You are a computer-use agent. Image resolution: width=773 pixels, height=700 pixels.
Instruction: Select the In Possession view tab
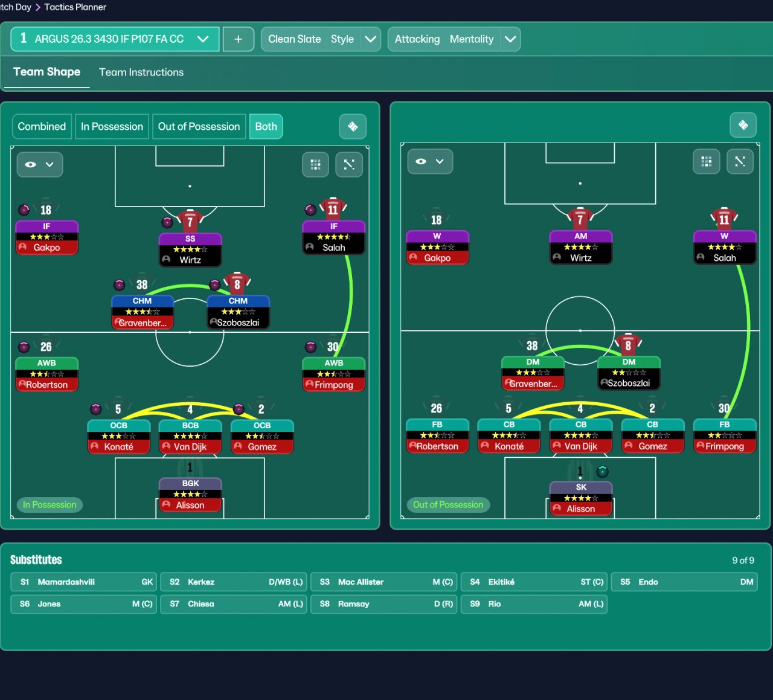[112, 126]
